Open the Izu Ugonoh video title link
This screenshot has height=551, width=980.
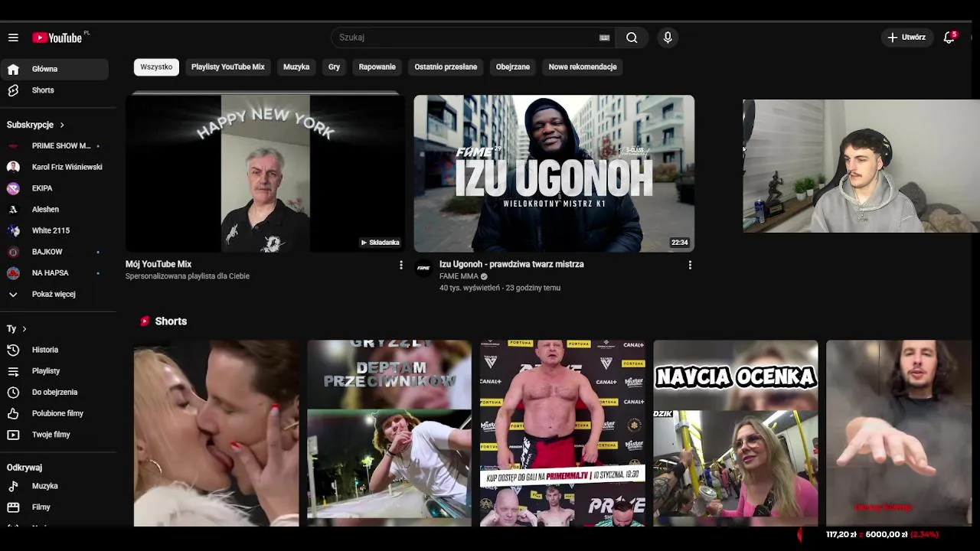[511, 264]
